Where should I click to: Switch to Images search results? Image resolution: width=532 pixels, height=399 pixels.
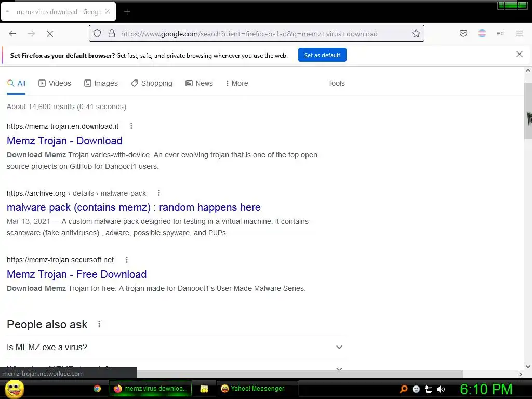(x=101, y=83)
